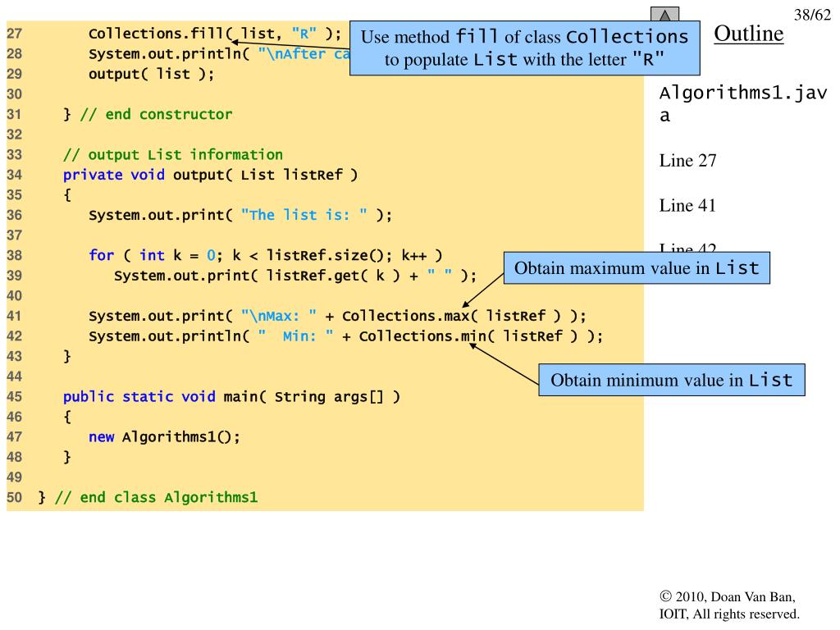
Task: Select the page counter 38/62
Action: (x=812, y=15)
